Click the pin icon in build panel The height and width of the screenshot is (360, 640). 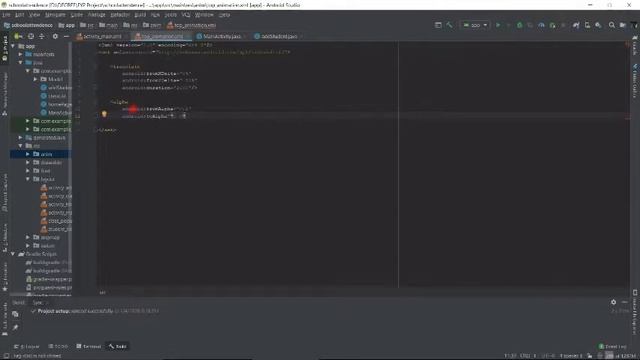[x=15, y=327]
